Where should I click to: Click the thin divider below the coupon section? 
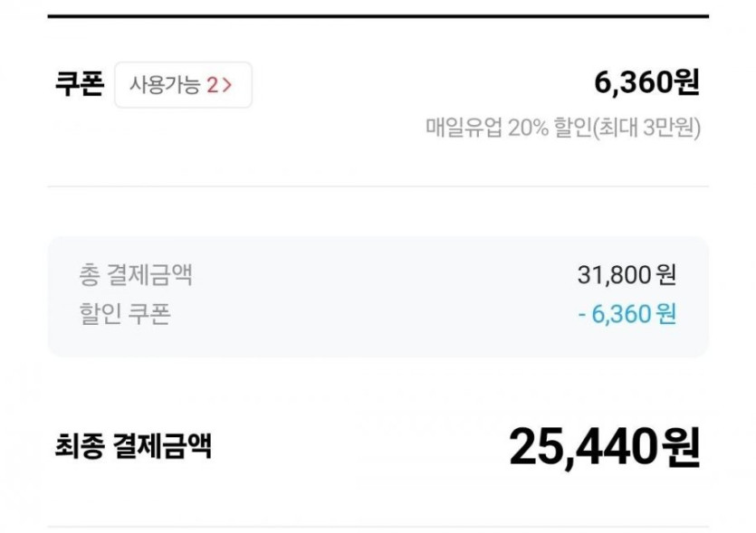(x=378, y=186)
